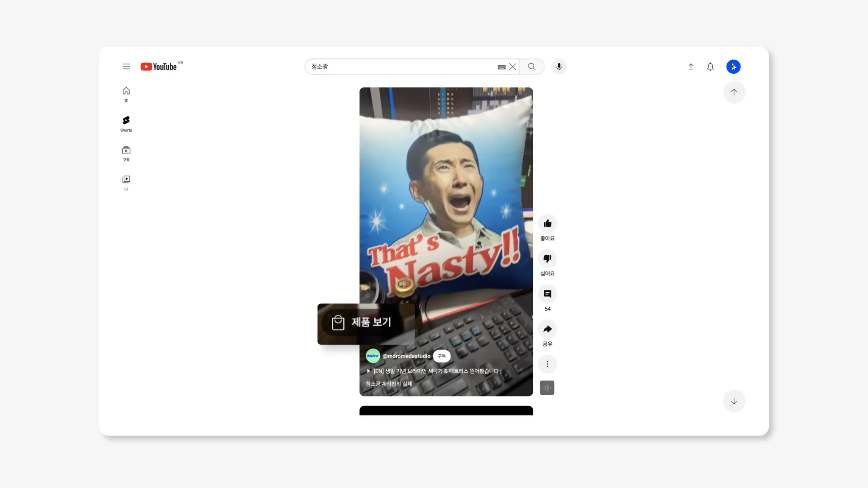This screenshot has width=868, height=488.
Task: Go to Home in the sidebar
Action: [x=126, y=94]
